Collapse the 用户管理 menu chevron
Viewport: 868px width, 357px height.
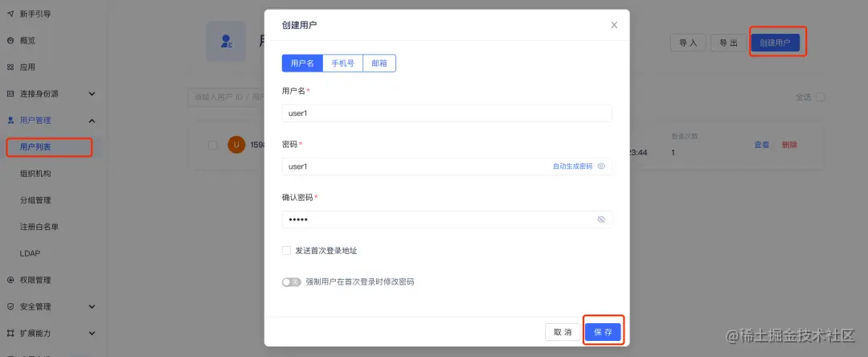click(92, 120)
